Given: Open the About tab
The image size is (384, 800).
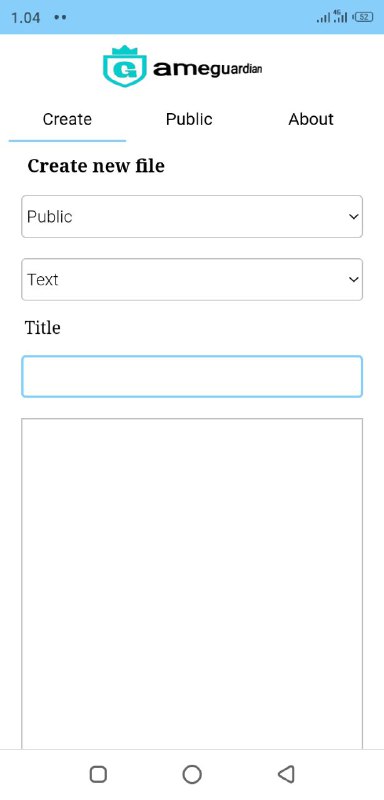Looking at the screenshot, I should click(311, 119).
